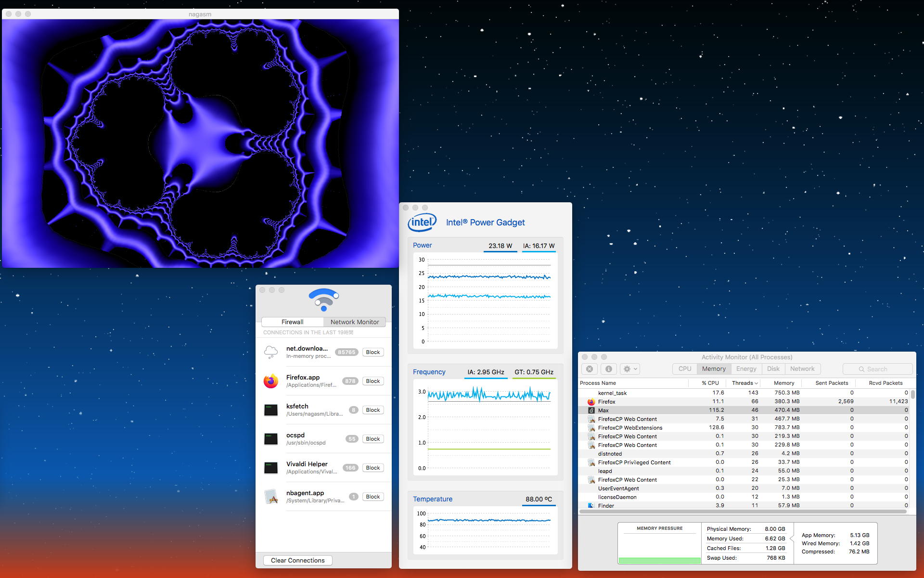Switch to the Firewall segment

coord(292,322)
